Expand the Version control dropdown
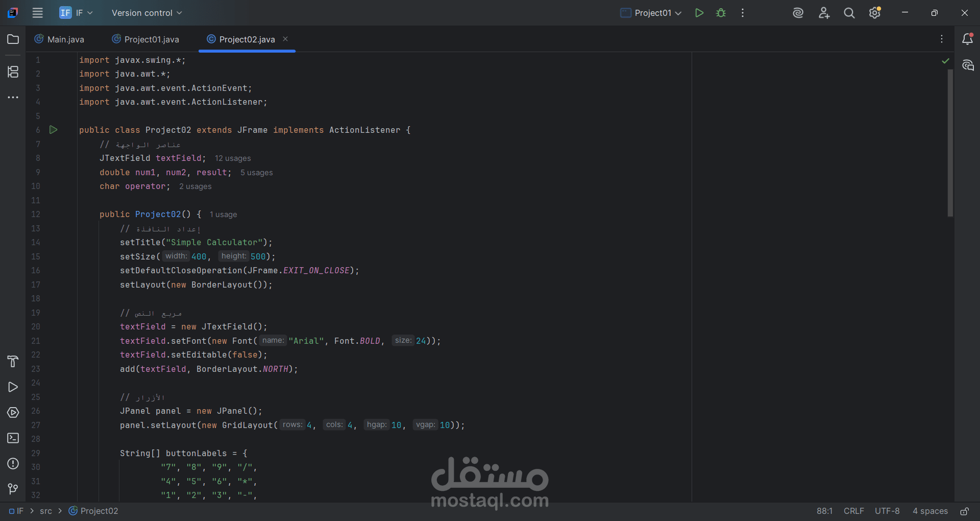 pyautogui.click(x=146, y=13)
